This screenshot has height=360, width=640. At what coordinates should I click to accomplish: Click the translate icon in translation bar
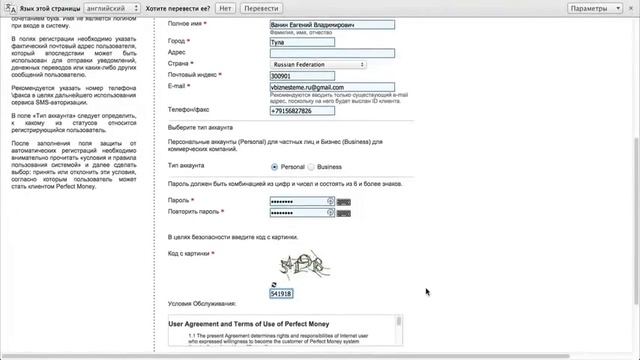point(11,8)
